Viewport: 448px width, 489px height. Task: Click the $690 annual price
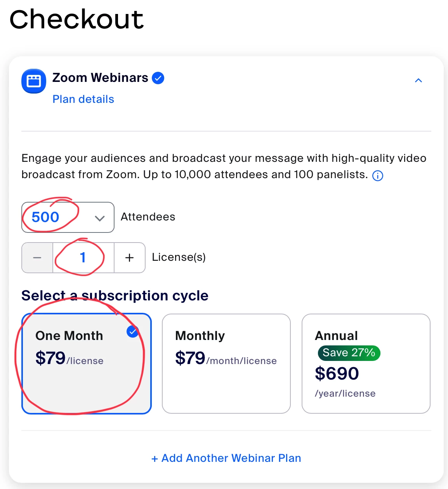tap(337, 374)
